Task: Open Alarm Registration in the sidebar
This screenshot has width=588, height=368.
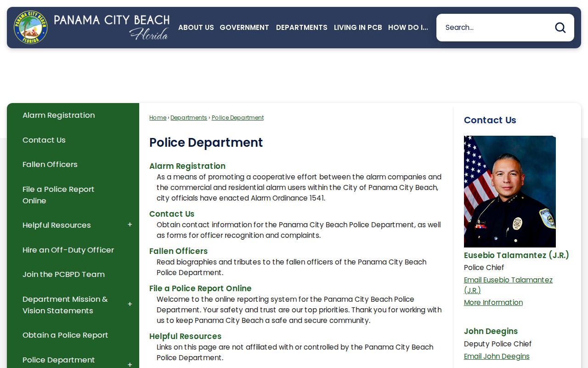Action: (x=59, y=115)
